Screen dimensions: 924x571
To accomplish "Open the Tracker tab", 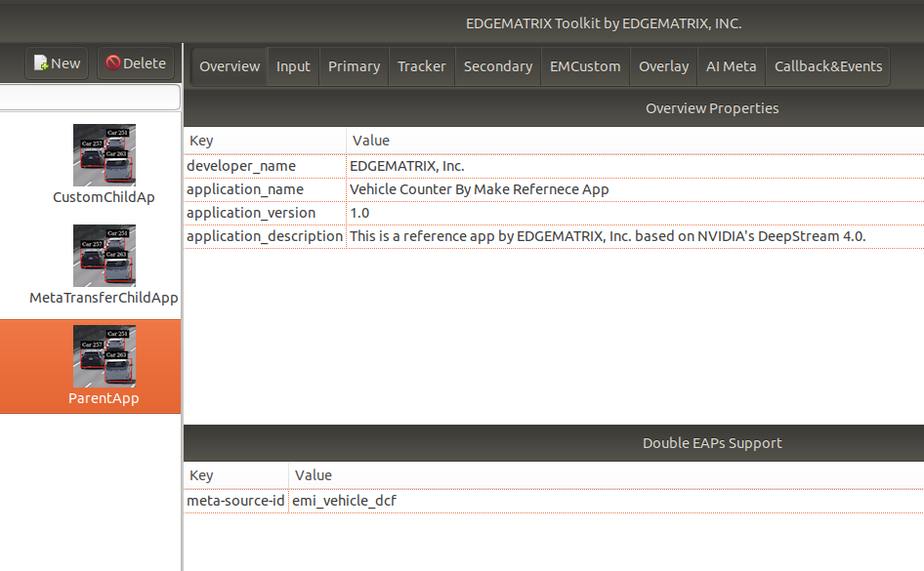I will 422,66.
